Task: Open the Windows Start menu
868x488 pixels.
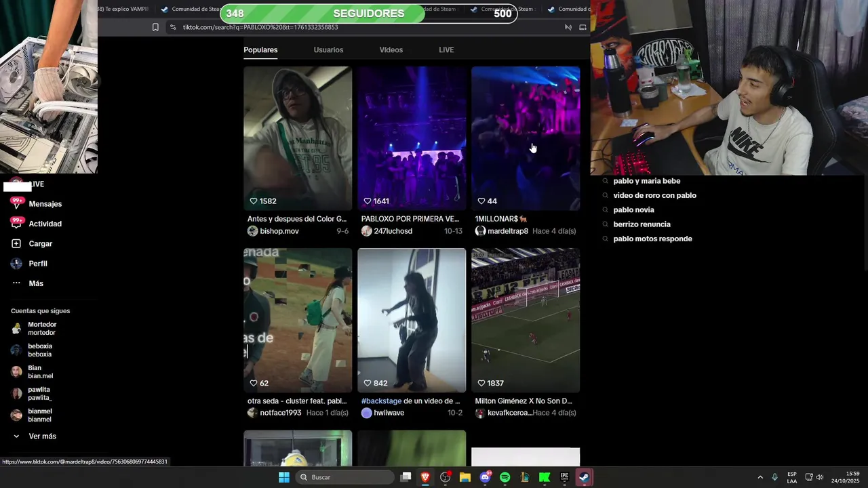Action: point(284,477)
